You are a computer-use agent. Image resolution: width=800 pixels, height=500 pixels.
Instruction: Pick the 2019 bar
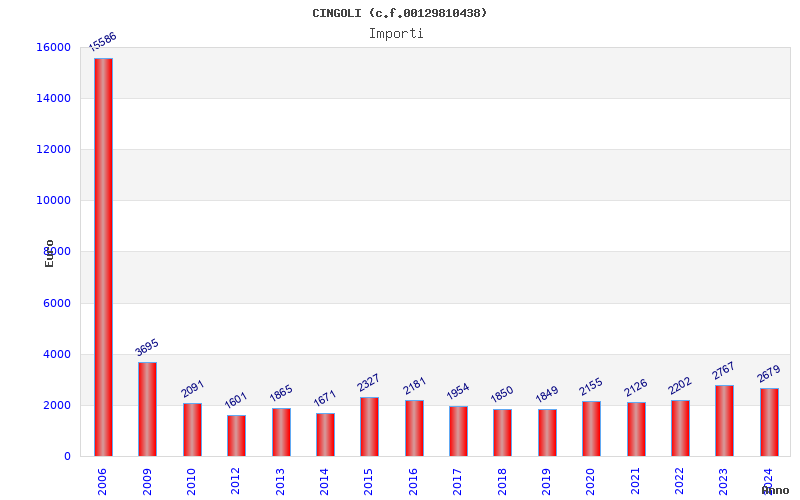pyautogui.click(x=547, y=433)
